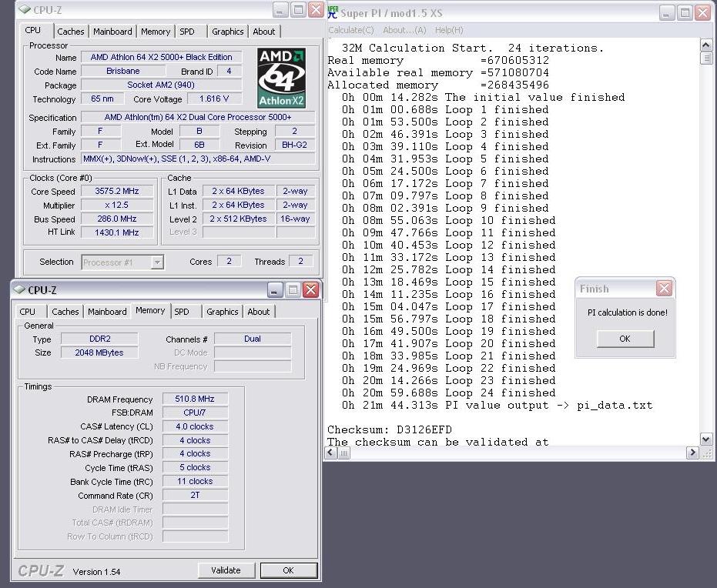Viewport: 717px width, 588px height.
Task: Click the HT Link value 1430.1 MHz
Action: tap(117, 232)
